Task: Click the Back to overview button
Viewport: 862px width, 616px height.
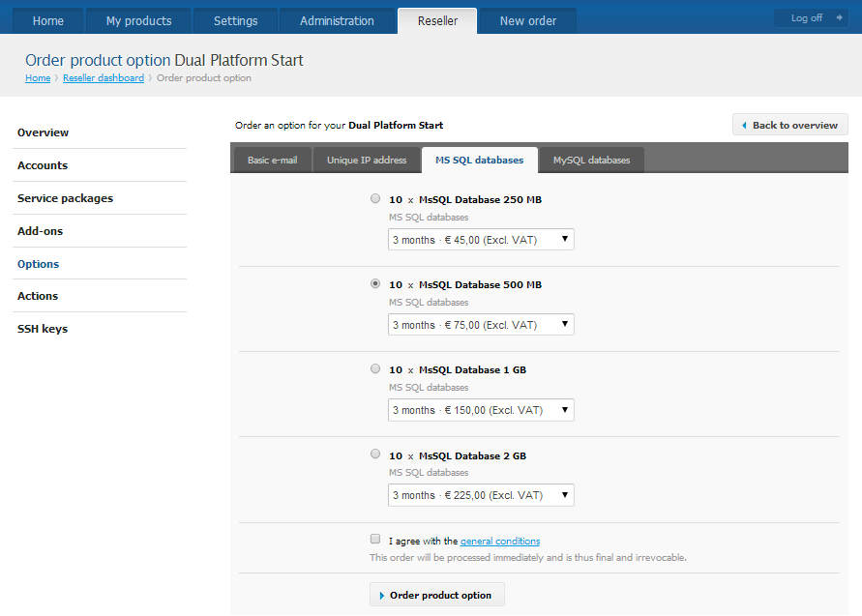Action: point(790,125)
